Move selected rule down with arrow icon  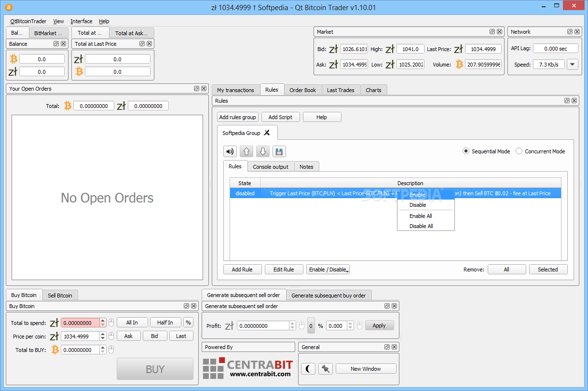(x=262, y=151)
